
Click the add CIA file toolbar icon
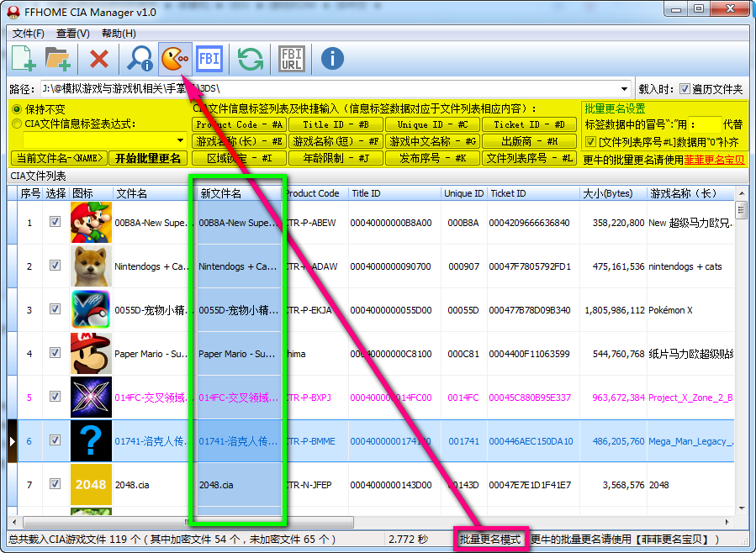(x=24, y=59)
